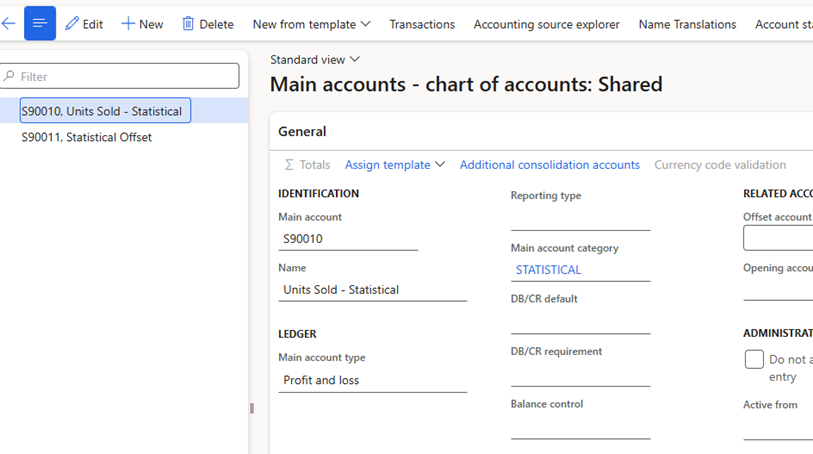Viewport: 813px width, 454px height.
Task: Click the list pane splitter handle
Action: coord(252,408)
